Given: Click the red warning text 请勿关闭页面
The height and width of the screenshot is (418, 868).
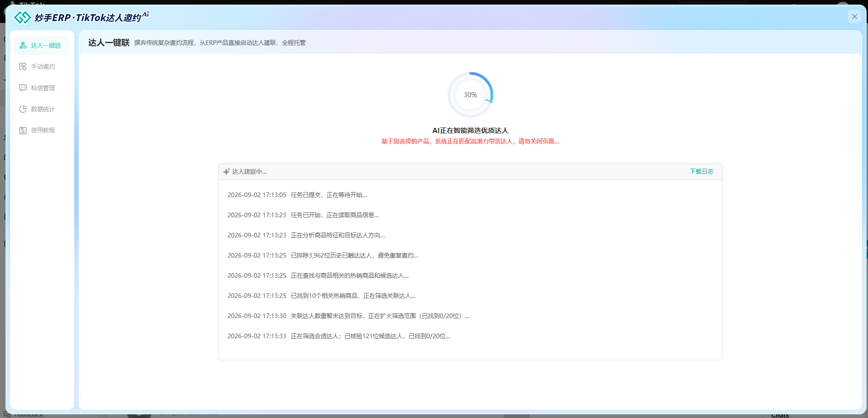Looking at the screenshot, I should coord(539,141).
